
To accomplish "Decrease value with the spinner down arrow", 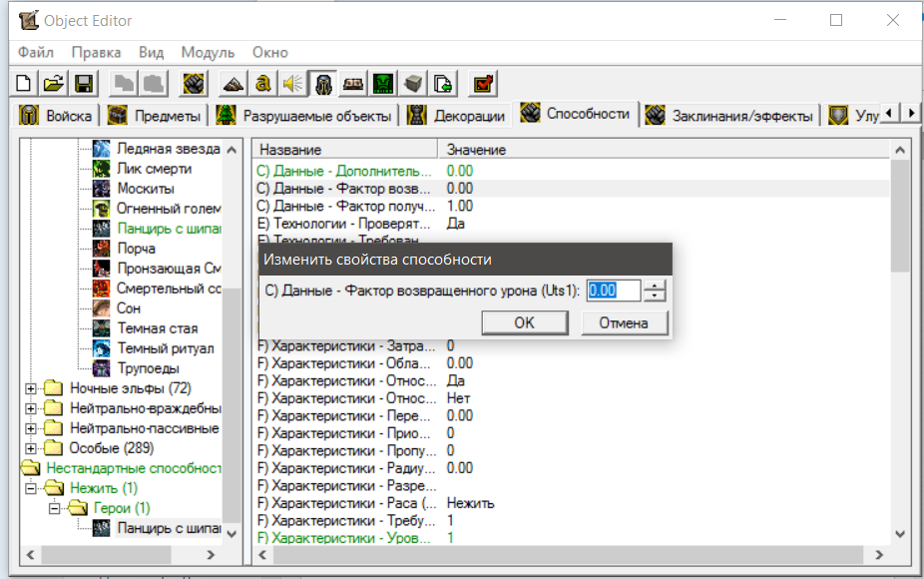I will pos(655,295).
